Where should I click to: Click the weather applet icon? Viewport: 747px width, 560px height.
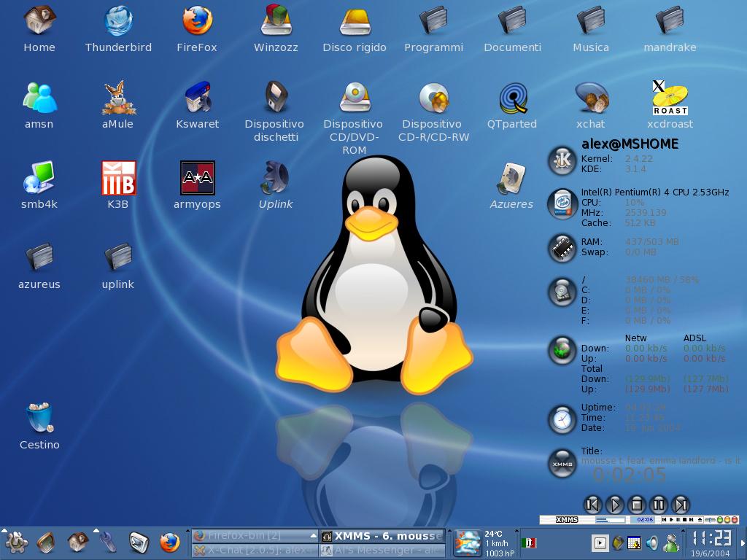pyautogui.click(x=468, y=542)
